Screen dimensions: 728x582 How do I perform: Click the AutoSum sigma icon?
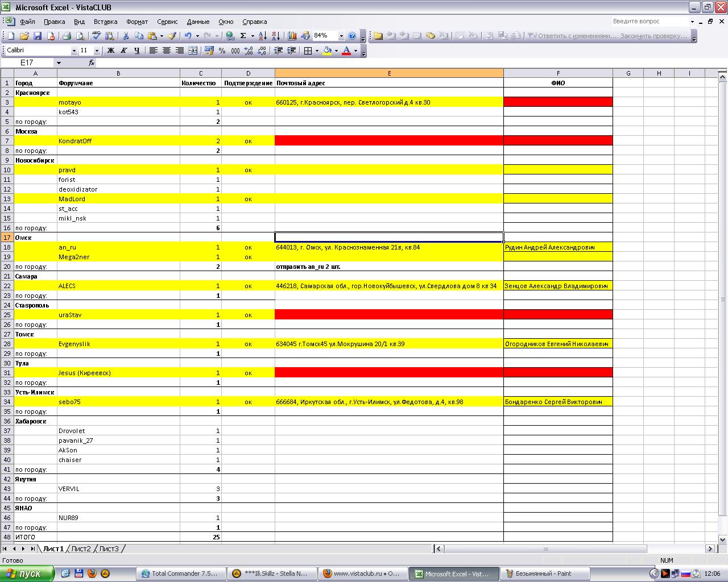point(243,36)
